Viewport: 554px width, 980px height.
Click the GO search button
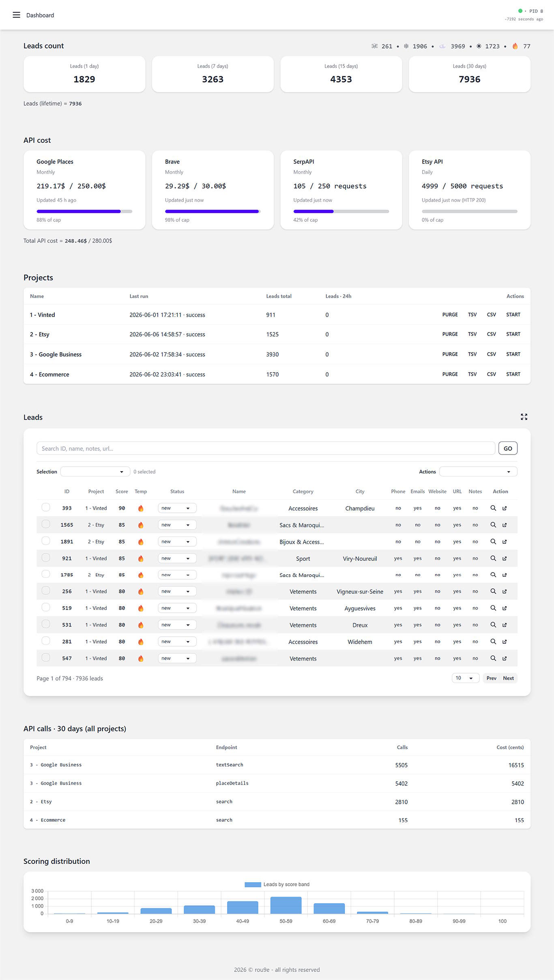(508, 448)
